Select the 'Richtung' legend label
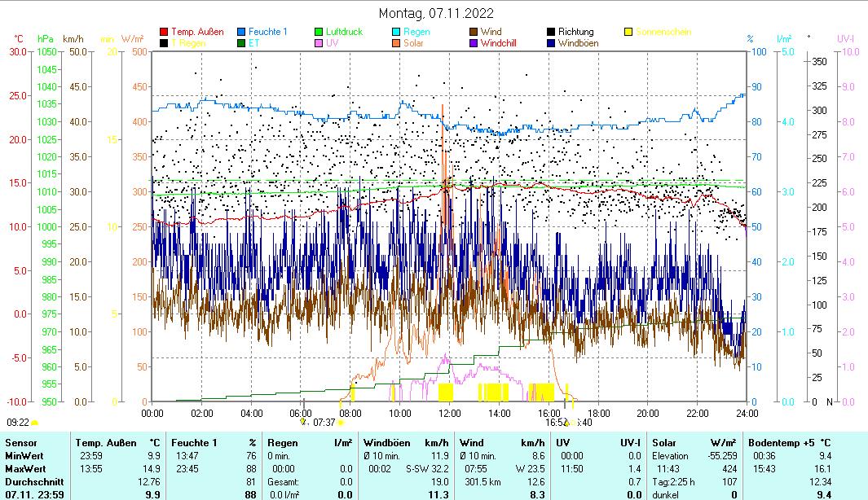 coord(575,32)
